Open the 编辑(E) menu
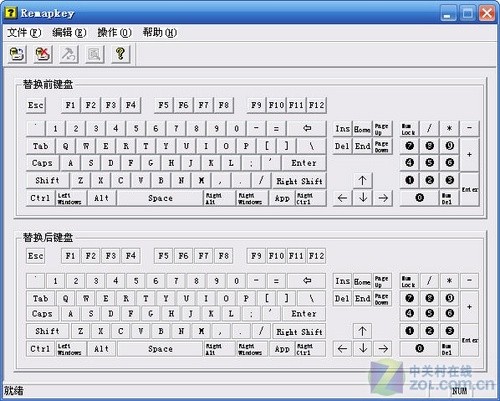The image size is (500, 401). [x=69, y=33]
